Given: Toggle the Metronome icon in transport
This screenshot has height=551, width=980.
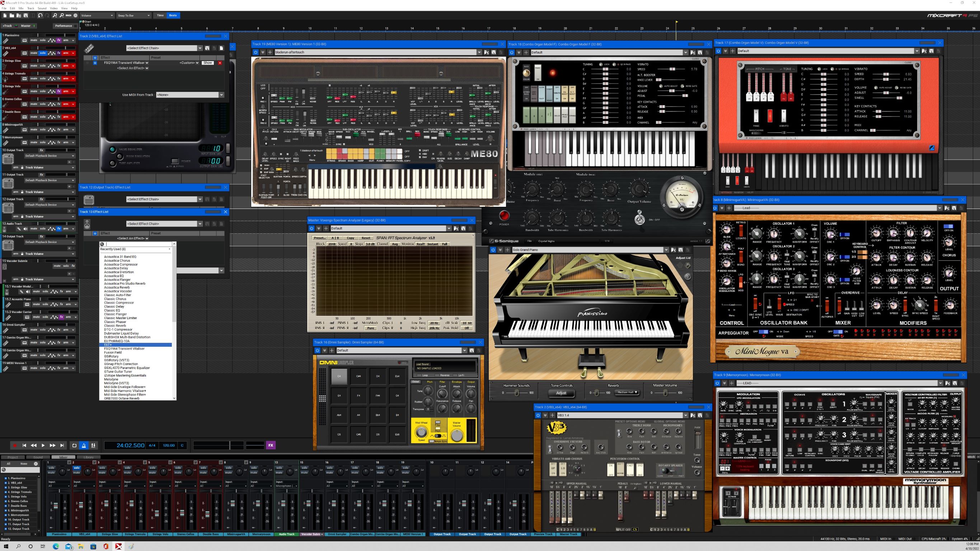Looking at the screenshot, I should pyautogui.click(x=84, y=445).
